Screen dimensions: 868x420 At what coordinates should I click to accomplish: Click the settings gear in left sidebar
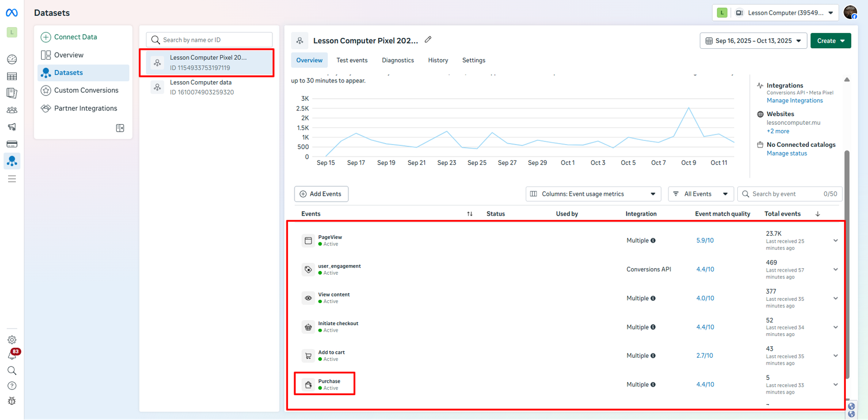[12, 340]
